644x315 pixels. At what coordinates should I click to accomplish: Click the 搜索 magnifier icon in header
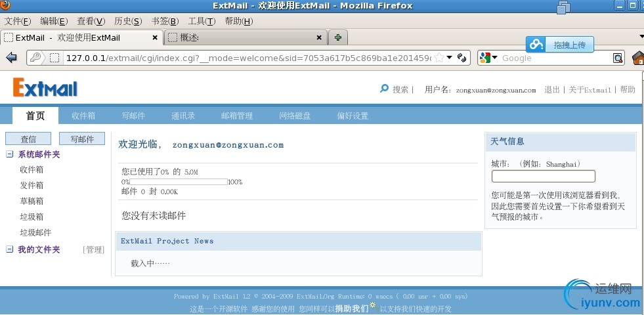(x=384, y=89)
